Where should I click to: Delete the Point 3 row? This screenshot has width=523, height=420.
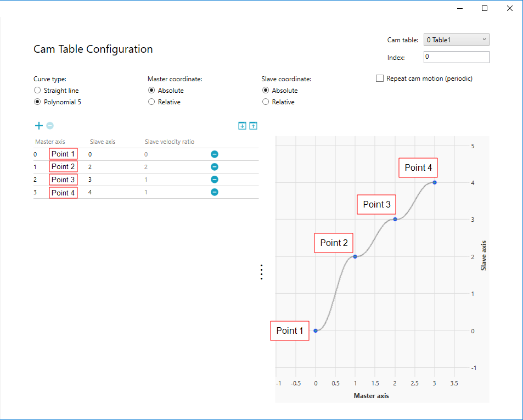pyautogui.click(x=215, y=180)
